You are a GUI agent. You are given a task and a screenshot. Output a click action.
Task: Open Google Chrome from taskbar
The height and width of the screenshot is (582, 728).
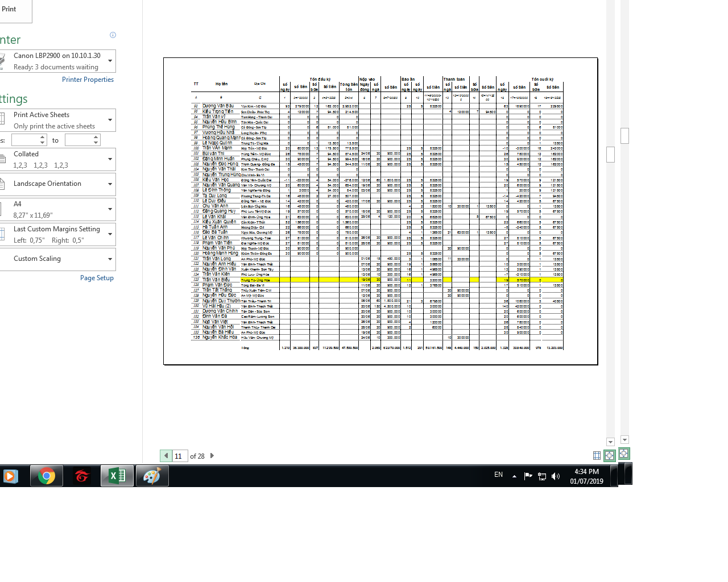tap(47, 476)
